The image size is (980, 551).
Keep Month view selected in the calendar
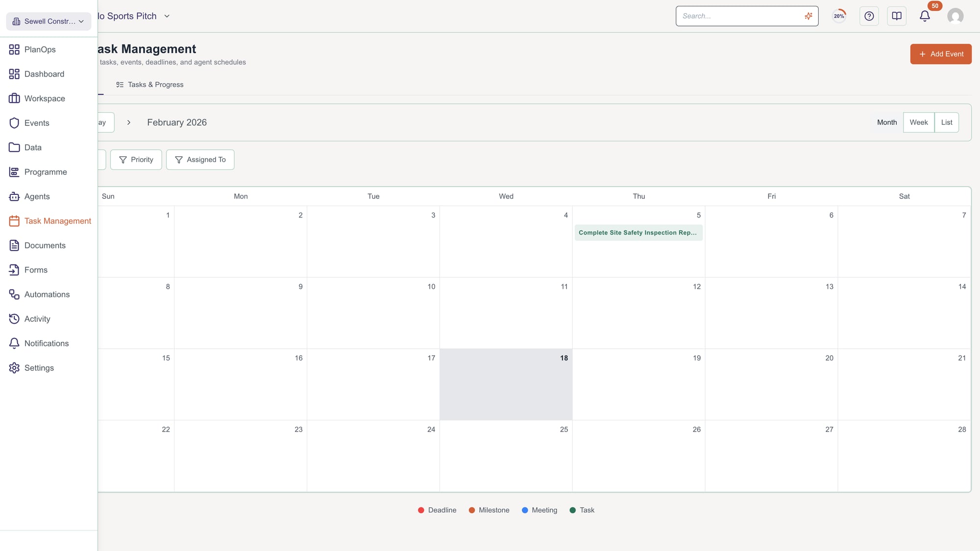pyautogui.click(x=886, y=122)
